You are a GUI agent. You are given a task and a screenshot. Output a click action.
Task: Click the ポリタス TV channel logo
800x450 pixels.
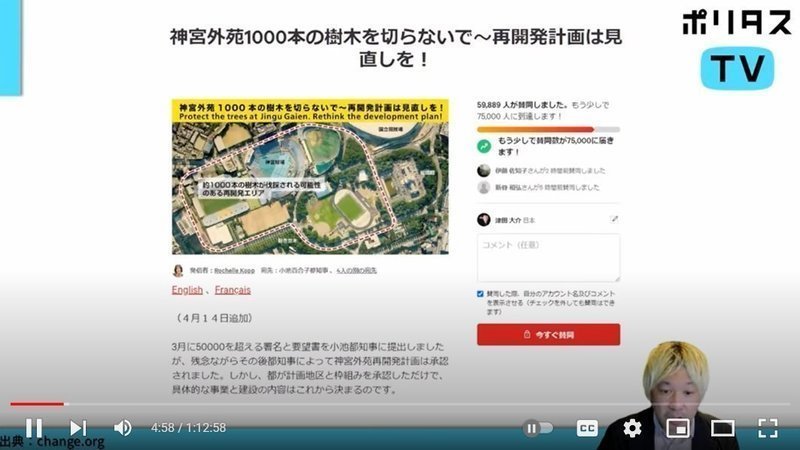tap(737, 51)
